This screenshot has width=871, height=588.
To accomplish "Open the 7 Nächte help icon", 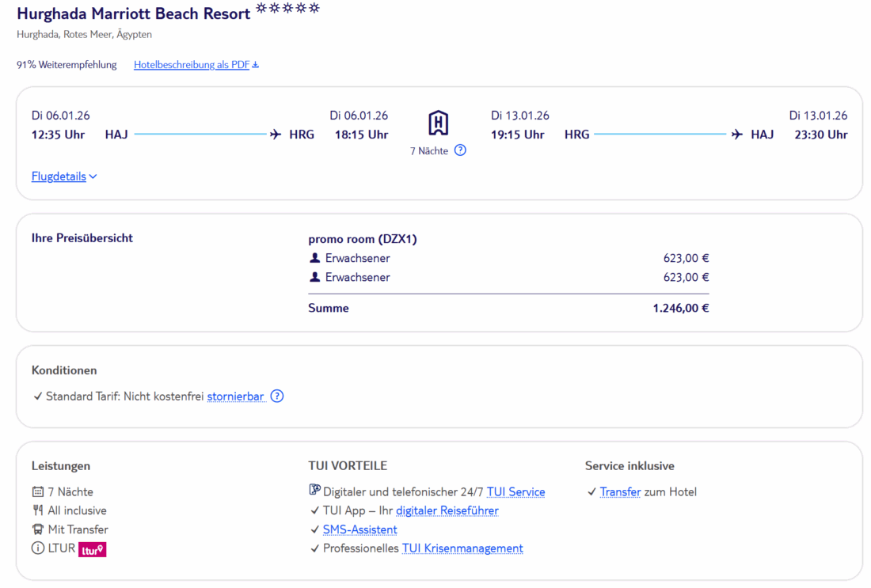I will point(460,150).
